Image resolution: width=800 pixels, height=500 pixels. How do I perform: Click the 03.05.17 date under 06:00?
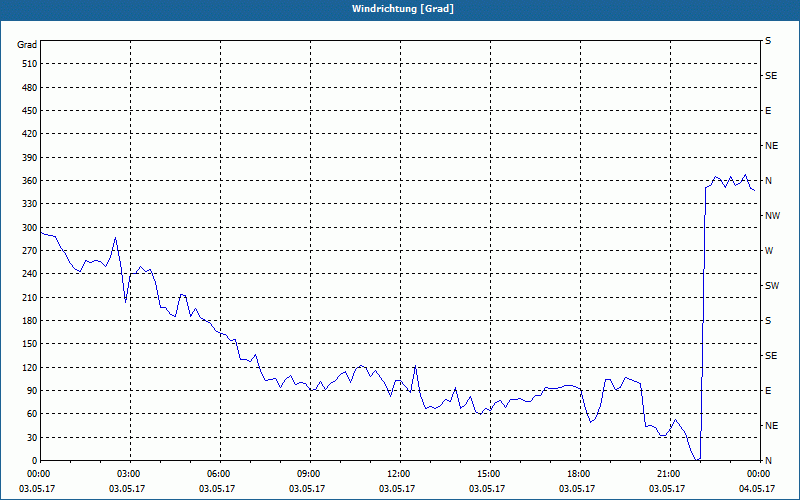click(217, 489)
